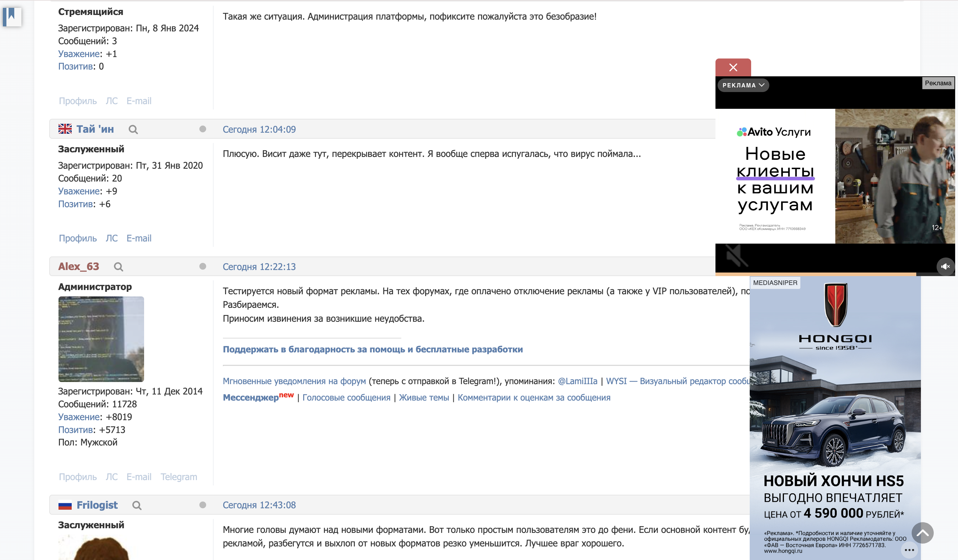Open post timestamp Сегодня 12:04:09
Screen dimensions: 958x560
[x=259, y=129]
